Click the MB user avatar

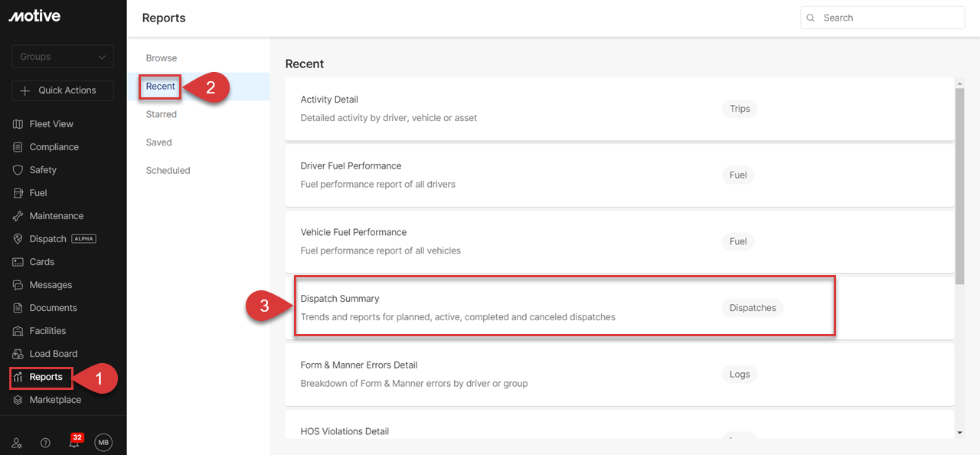click(103, 442)
